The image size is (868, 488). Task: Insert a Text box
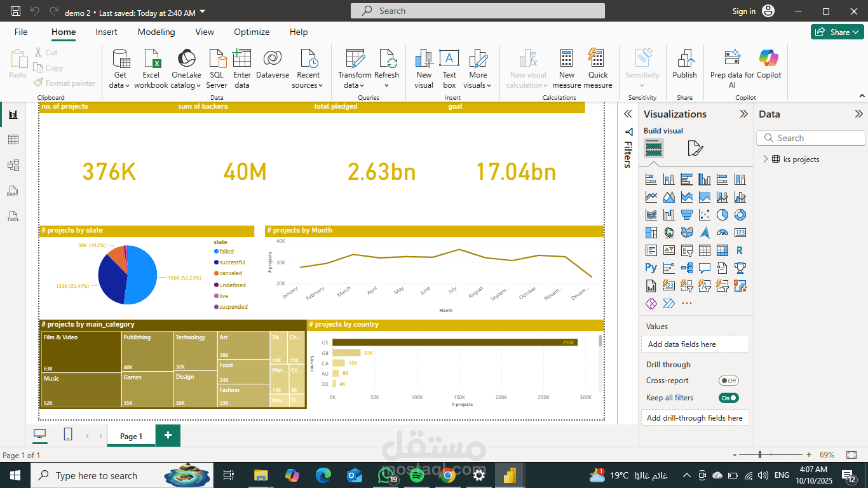tap(449, 69)
